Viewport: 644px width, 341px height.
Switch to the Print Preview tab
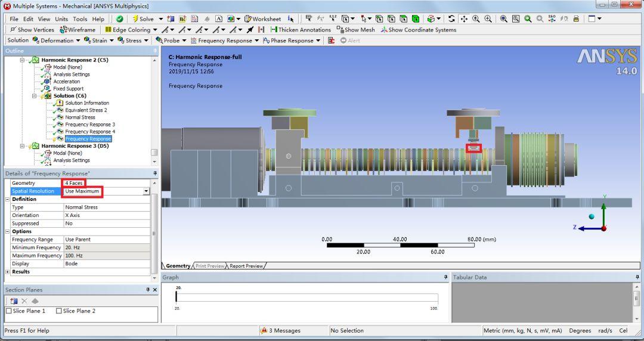(x=210, y=266)
